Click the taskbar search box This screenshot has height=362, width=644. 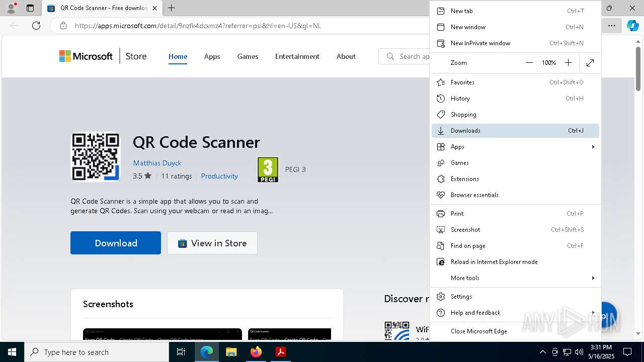pos(97,352)
